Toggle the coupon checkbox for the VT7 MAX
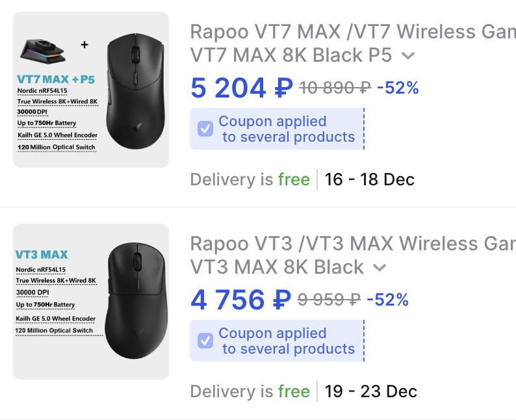The image size is (516, 420). [x=205, y=129]
